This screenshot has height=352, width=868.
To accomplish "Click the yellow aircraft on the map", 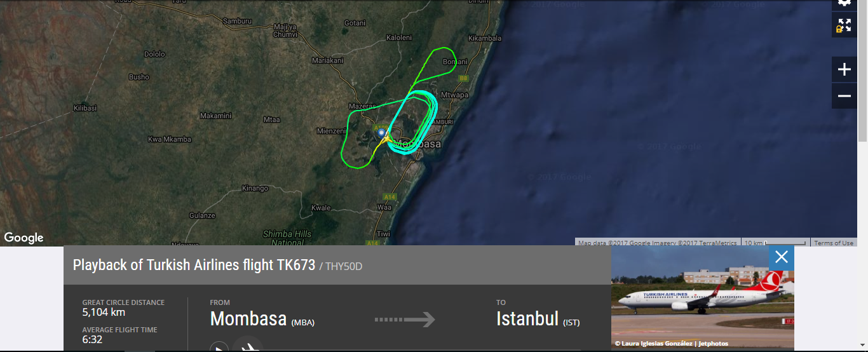I will (x=386, y=137).
